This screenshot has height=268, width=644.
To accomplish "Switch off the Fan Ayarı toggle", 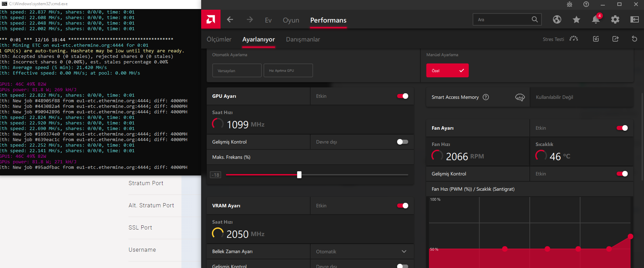I will tap(622, 128).
